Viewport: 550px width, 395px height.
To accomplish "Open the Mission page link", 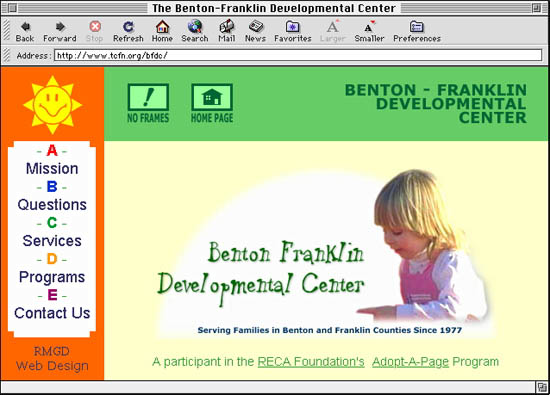I will tap(52, 169).
